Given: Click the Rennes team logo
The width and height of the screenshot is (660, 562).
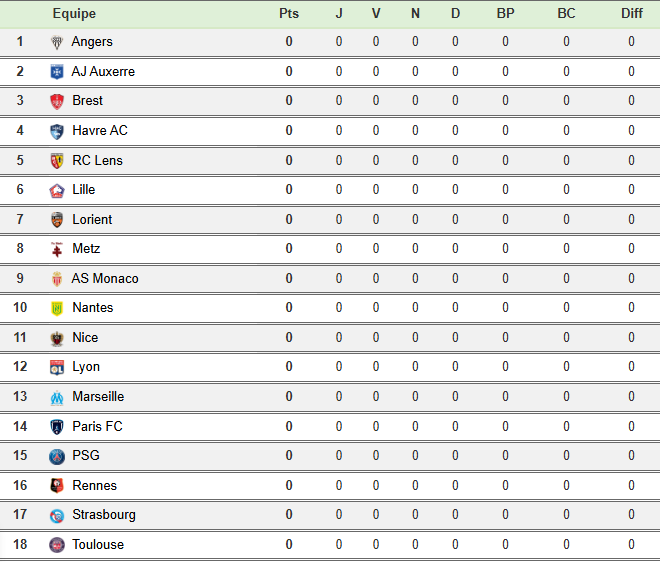Looking at the screenshot, I should click(x=57, y=486).
